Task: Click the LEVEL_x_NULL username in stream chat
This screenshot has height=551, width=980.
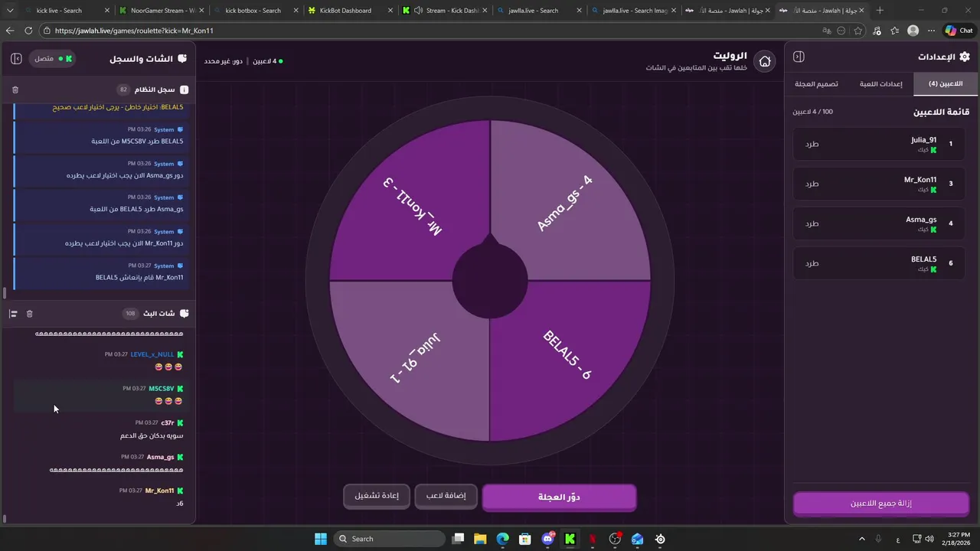Action: pyautogui.click(x=152, y=354)
